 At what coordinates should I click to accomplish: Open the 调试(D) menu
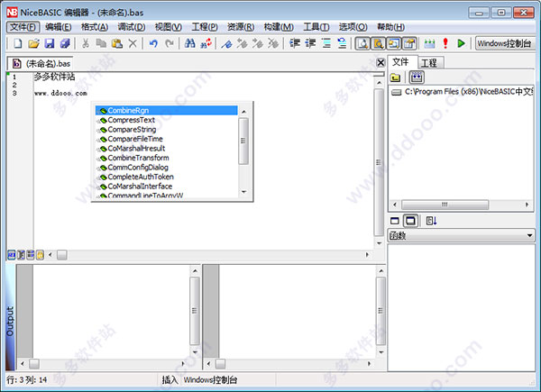point(131,27)
